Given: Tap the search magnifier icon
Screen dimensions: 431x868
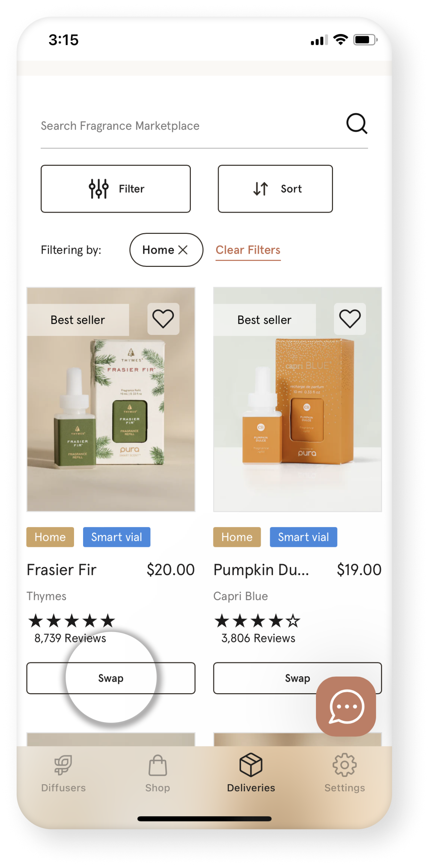Looking at the screenshot, I should [x=357, y=124].
